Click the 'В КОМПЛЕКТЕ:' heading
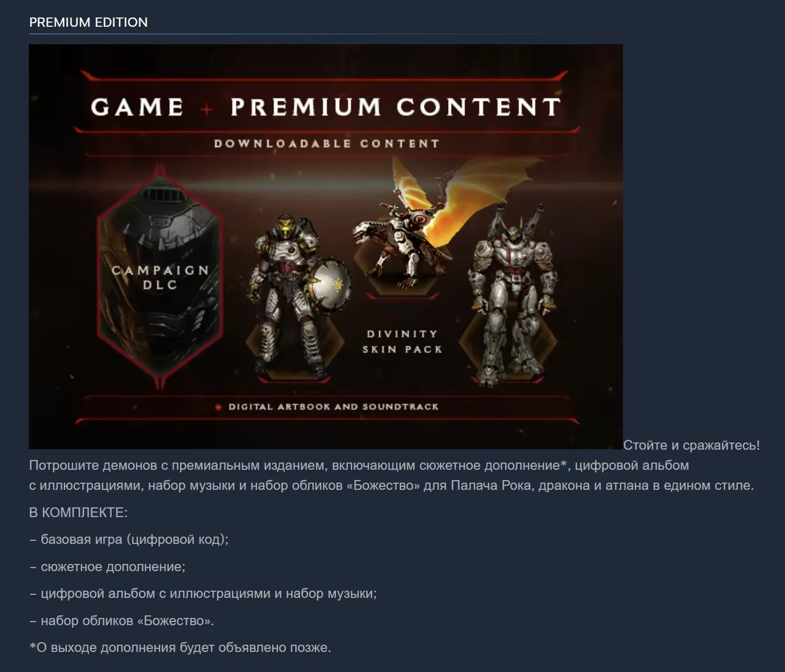This screenshot has width=785, height=672. click(79, 512)
